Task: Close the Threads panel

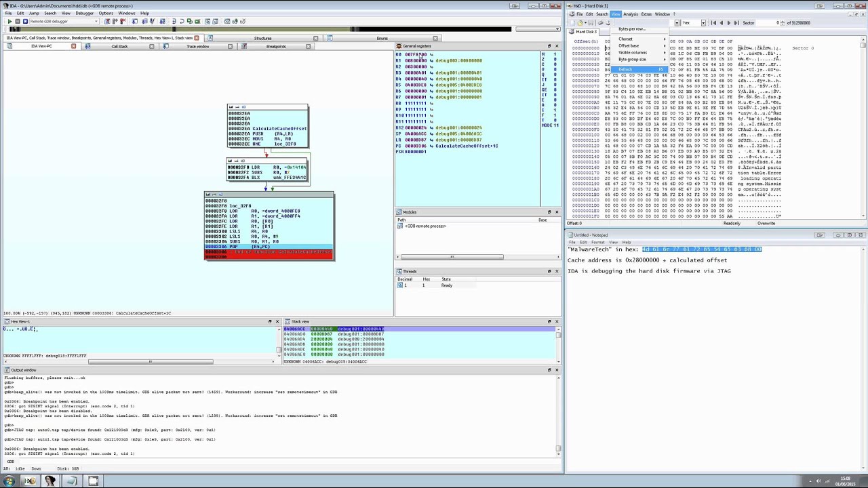Action: (x=557, y=271)
